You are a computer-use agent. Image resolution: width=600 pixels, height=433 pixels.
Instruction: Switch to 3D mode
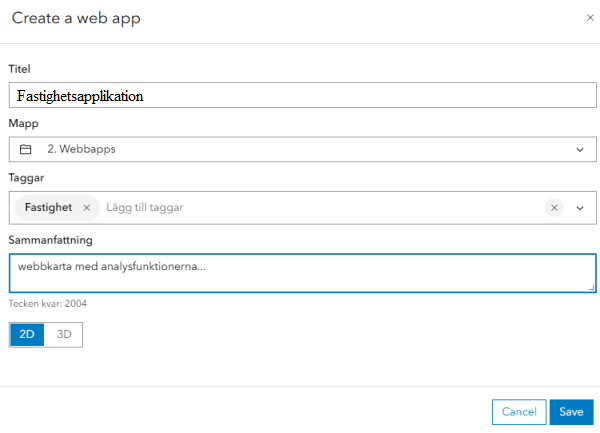tap(64, 335)
